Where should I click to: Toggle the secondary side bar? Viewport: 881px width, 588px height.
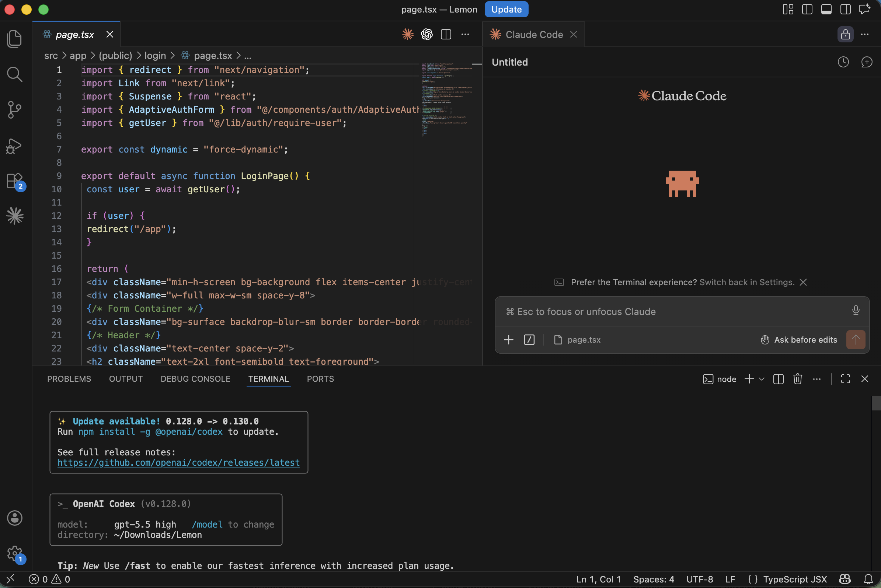click(x=845, y=9)
